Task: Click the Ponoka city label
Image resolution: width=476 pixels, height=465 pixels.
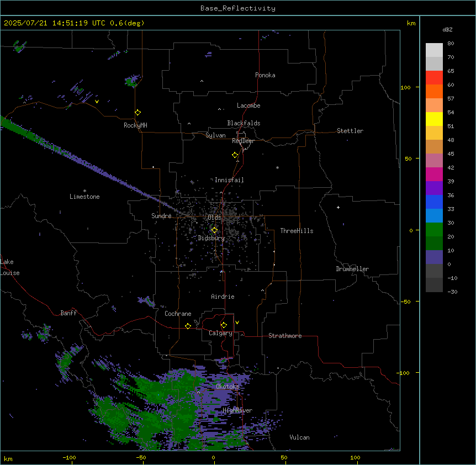Action: (x=265, y=75)
